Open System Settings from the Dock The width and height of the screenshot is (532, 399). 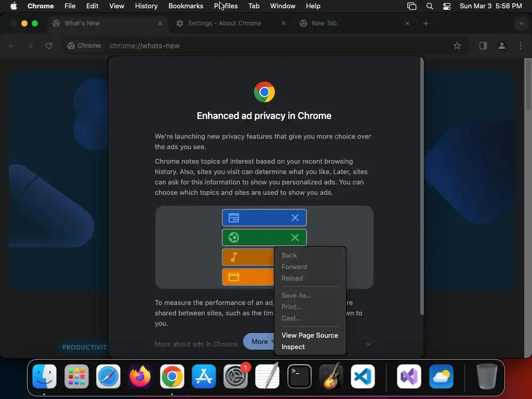pos(235,376)
